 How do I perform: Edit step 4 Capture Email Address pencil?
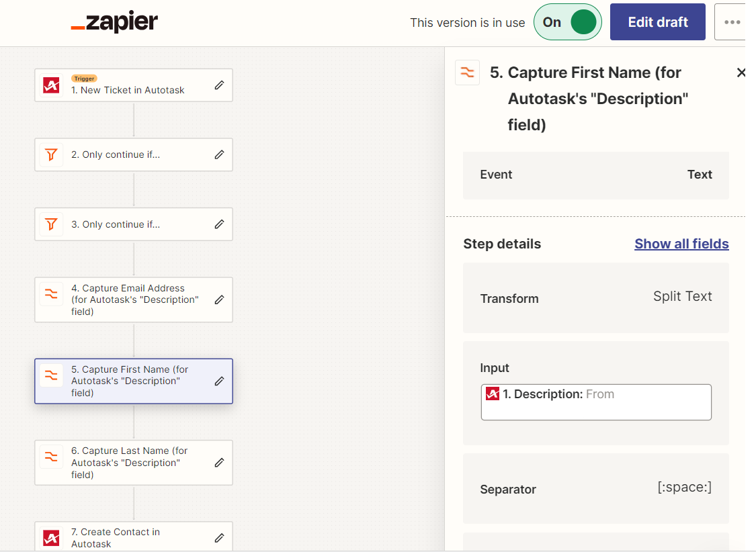[x=219, y=300]
